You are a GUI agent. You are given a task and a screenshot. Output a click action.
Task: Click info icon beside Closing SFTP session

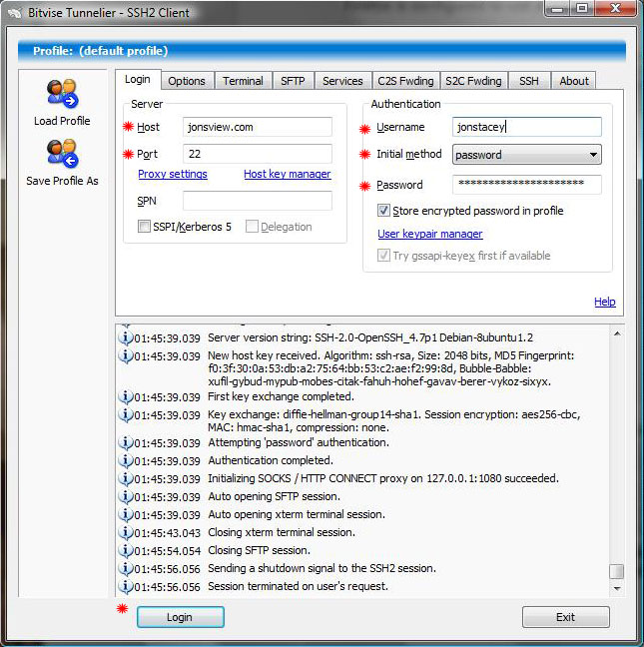(x=126, y=550)
